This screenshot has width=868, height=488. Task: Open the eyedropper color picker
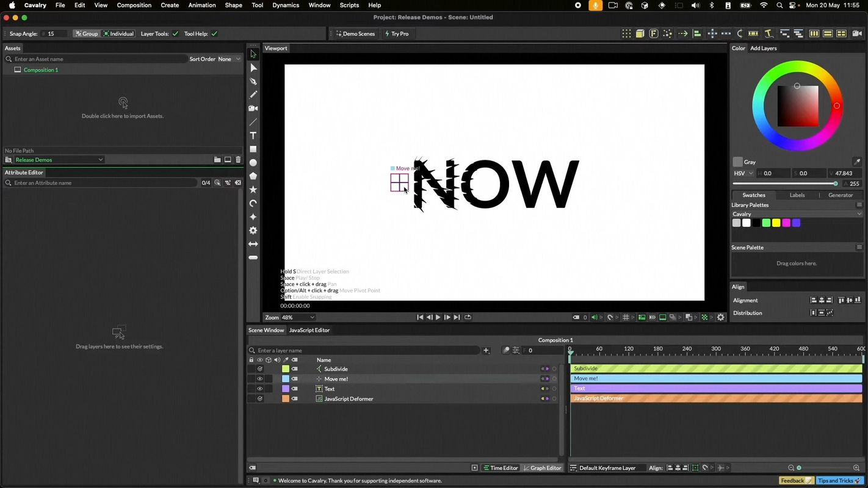(x=857, y=162)
